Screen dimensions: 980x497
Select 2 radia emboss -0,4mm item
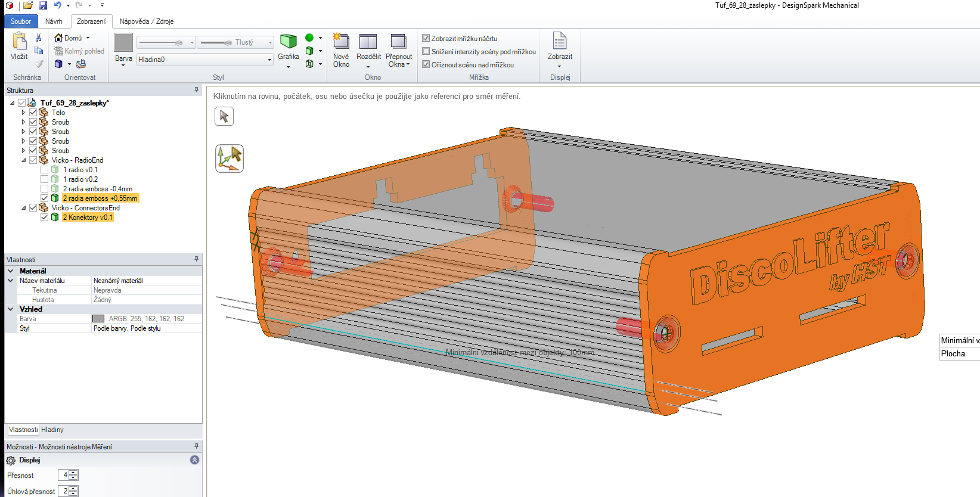98,189
